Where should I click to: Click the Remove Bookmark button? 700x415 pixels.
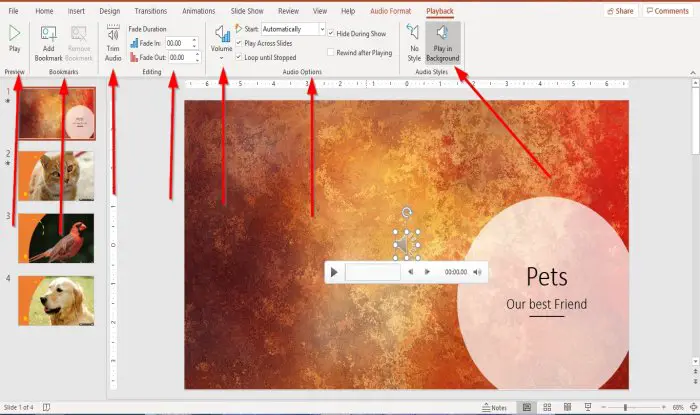(x=79, y=43)
